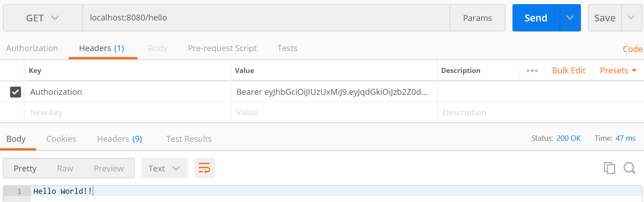Uncheck the Authorization header checkbox
Viewport: 644px width, 202px height.
coord(16,92)
